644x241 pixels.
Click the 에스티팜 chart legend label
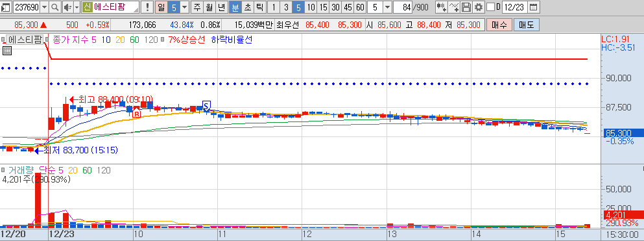point(25,40)
